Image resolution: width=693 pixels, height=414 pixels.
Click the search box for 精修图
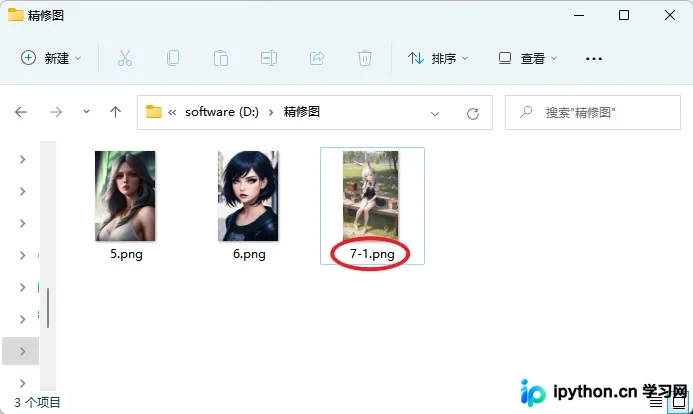click(x=593, y=113)
